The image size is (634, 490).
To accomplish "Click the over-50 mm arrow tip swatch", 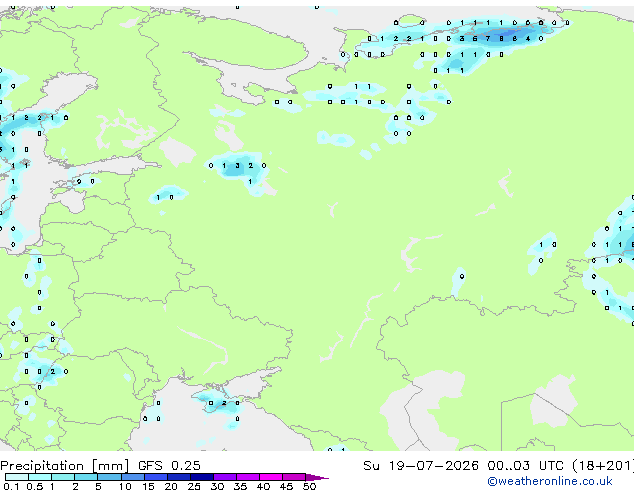I will [317, 477].
